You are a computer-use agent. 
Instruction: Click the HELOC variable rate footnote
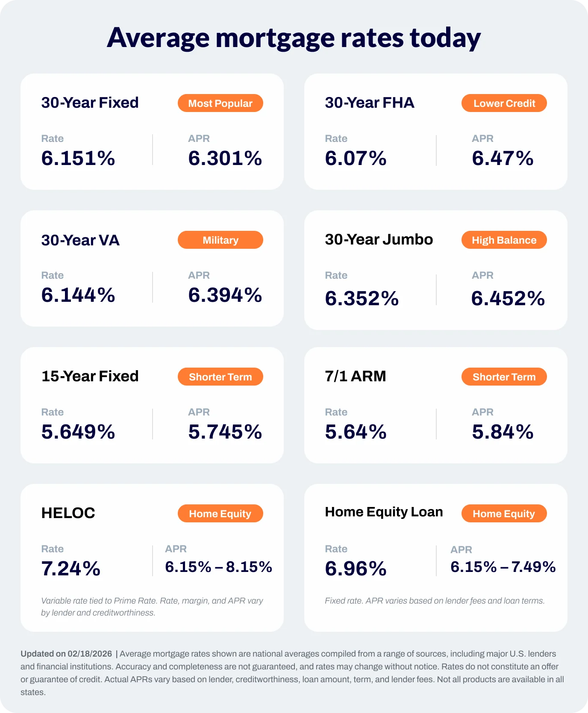[x=152, y=607]
